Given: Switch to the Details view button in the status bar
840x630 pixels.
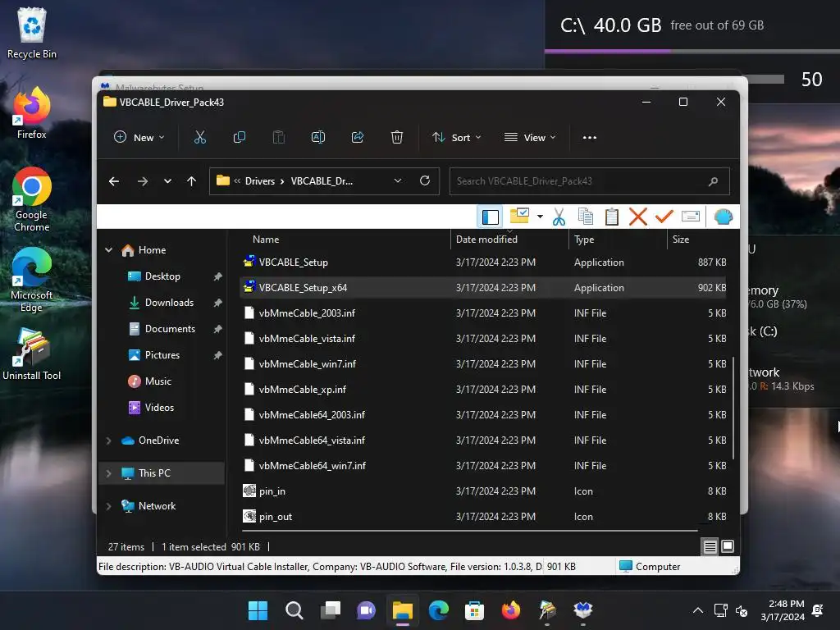Looking at the screenshot, I should pyautogui.click(x=710, y=546).
